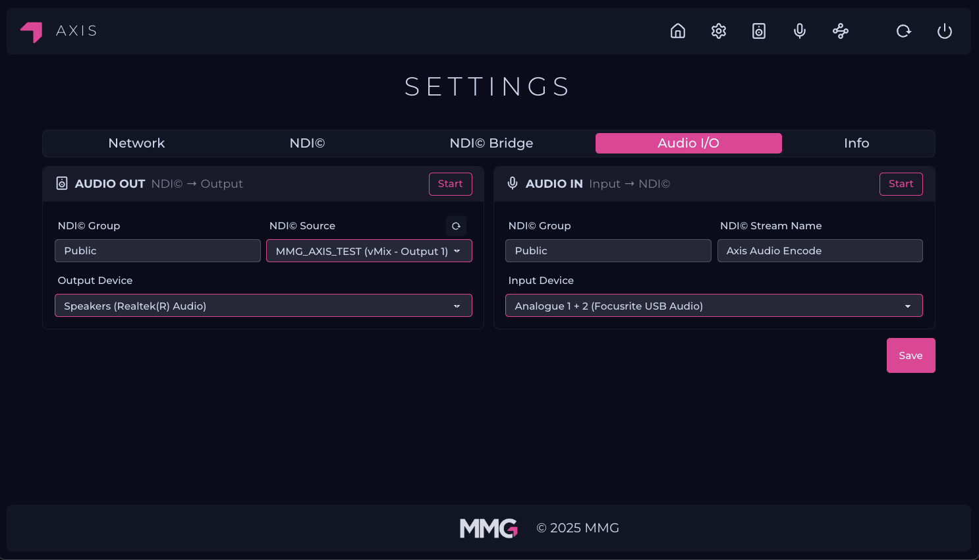
Task: Click the home icon in top bar
Action: (x=678, y=31)
